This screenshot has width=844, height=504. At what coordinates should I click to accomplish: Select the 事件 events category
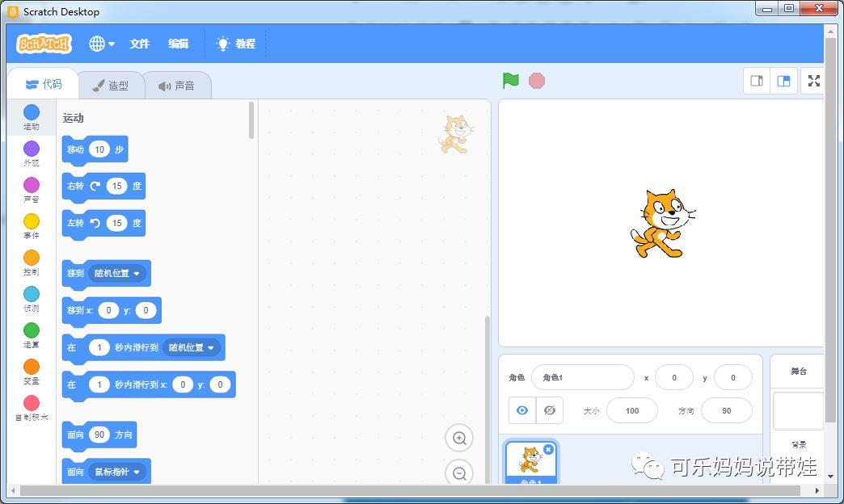[32, 226]
